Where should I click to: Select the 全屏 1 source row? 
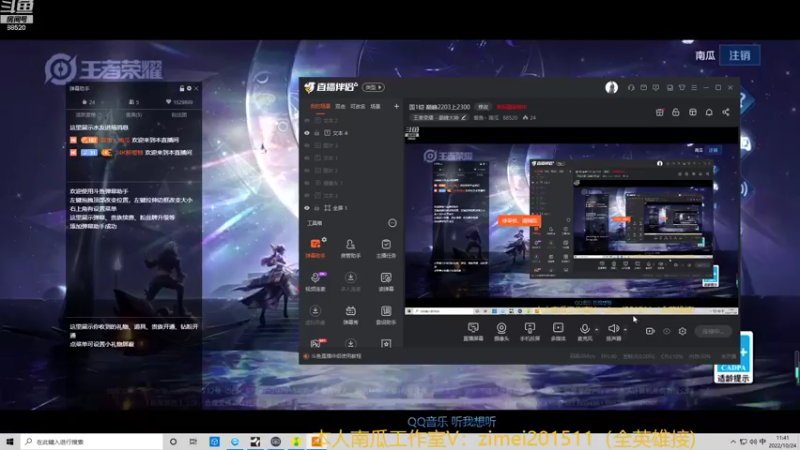pyautogui.click(x=352, y=208)
